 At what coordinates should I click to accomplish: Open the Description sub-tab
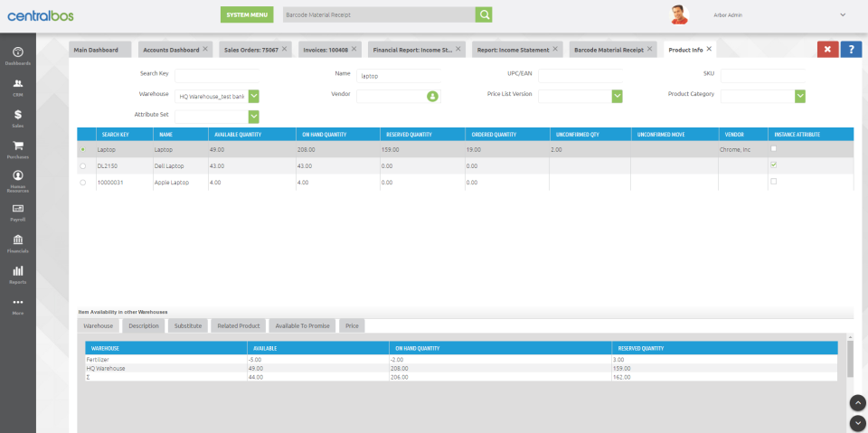click(x=144, y=325)
